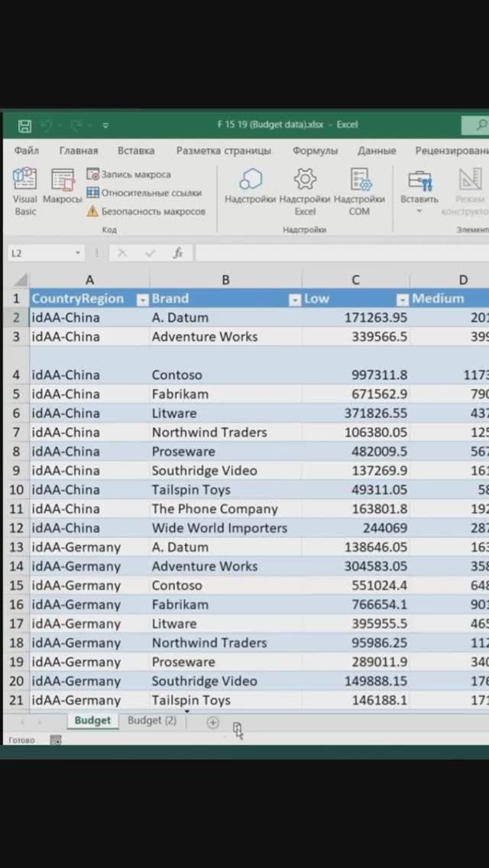Open Надстройки COM add-ins dialog
Viewport: 489px width, 868px height.
pos(359,192)
